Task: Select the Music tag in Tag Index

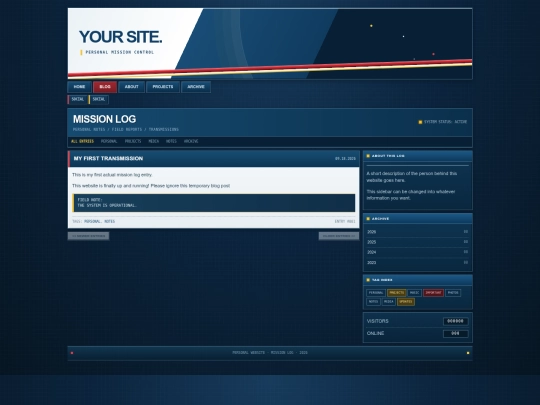Action: [x=414, y=293]
